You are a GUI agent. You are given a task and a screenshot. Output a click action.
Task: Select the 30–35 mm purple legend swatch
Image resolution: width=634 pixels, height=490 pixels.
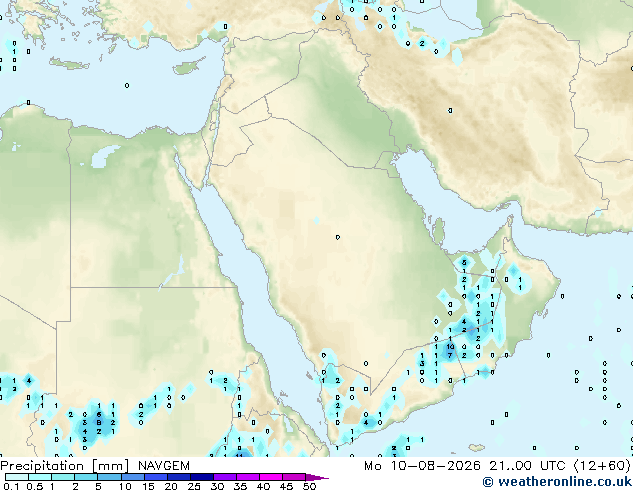pyautogui.click(x=225, y=477)
